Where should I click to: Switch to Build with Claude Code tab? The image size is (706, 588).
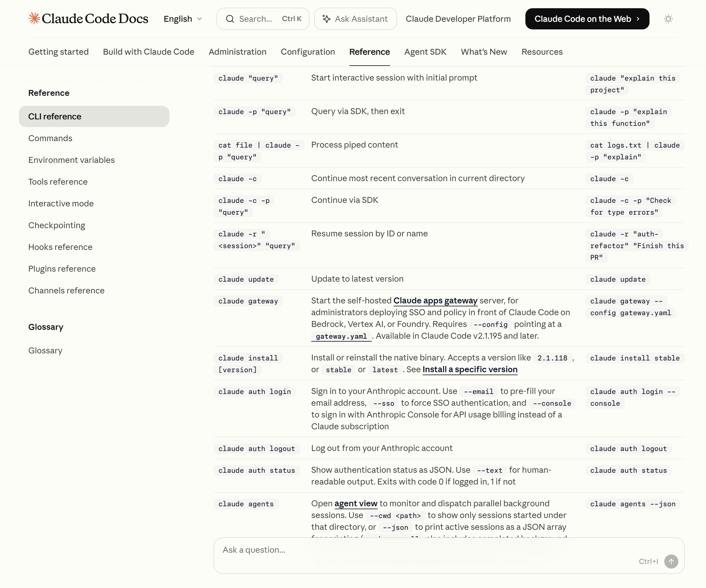coord(149,52)
